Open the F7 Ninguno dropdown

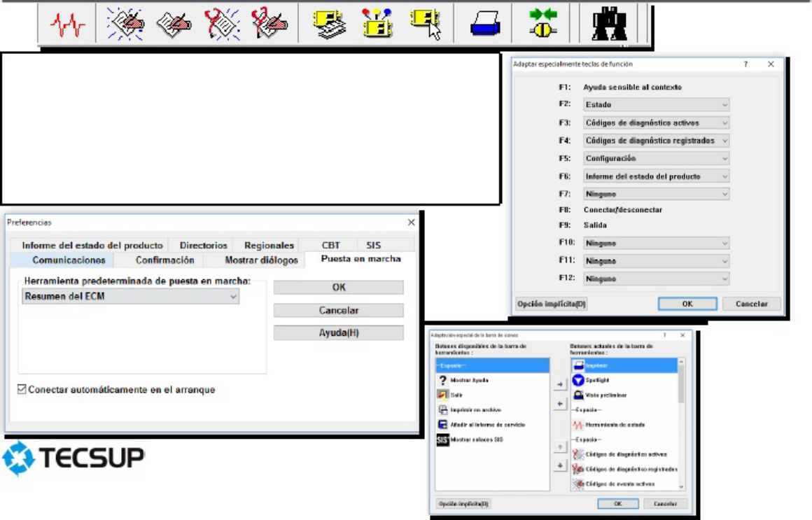(656, 195)
